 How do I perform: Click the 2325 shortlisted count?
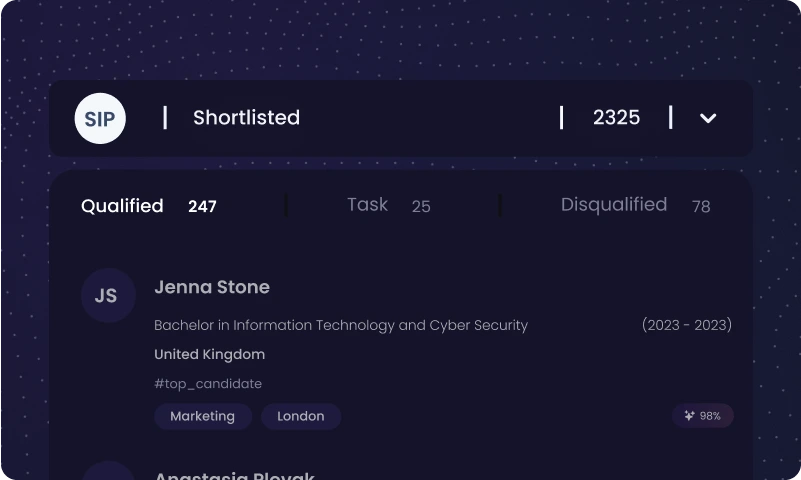616,118
